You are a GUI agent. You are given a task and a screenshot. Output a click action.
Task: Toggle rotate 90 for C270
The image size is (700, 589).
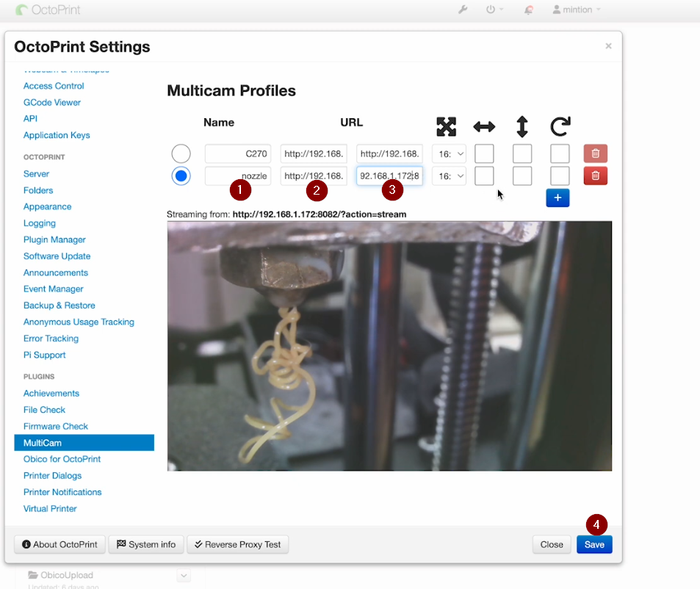click(x=560, y=153)
